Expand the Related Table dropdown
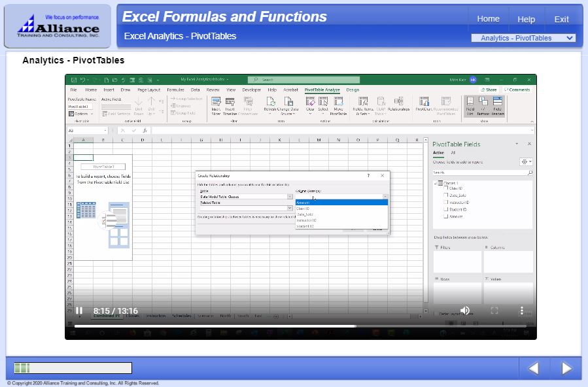Image resolution: width=588 pixels, height=387 pixels. pyautogui.click(x=290, y=208)
